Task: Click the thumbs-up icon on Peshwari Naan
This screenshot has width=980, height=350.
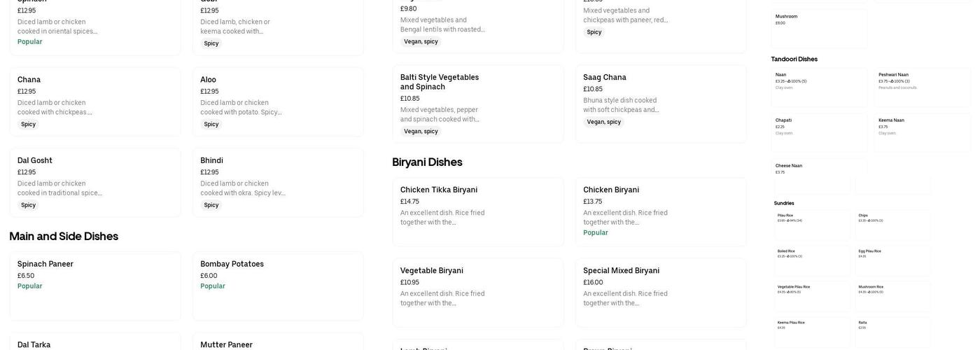Action: click(892, 81)
